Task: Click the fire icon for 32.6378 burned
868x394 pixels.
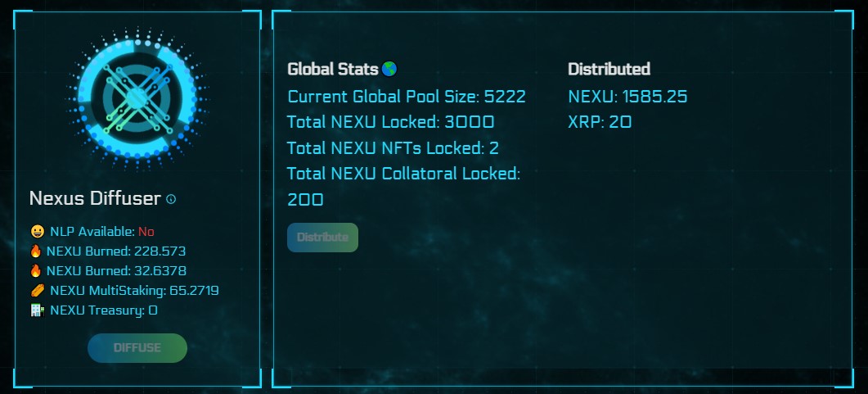Action: click(x=35, y=271)
